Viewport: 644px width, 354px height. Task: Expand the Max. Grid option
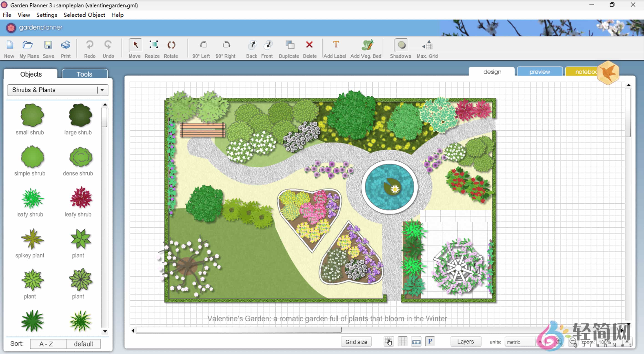click(427, 48)
